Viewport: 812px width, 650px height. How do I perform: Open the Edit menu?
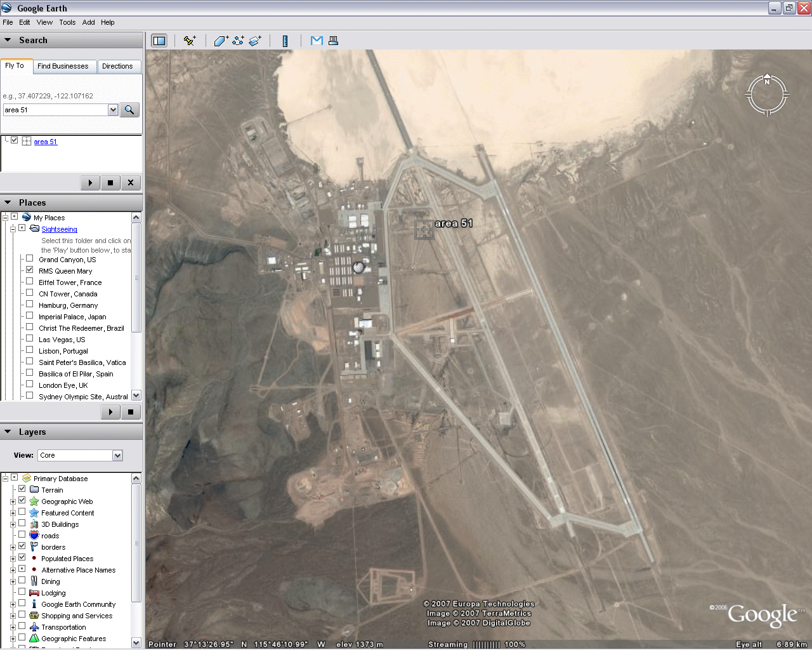point(25,22)
